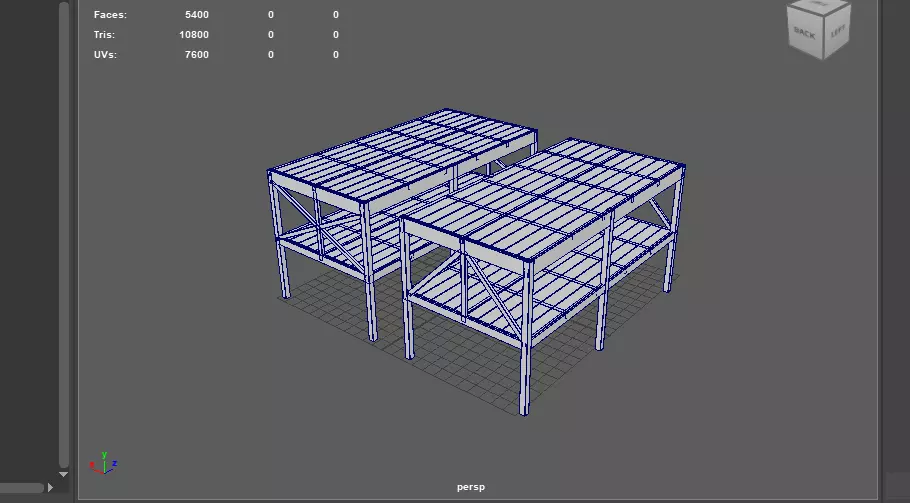Click the horizontal scrollbar thumb at the bottom left
This screenshot has width=910, height=503.
click(21, 488)
